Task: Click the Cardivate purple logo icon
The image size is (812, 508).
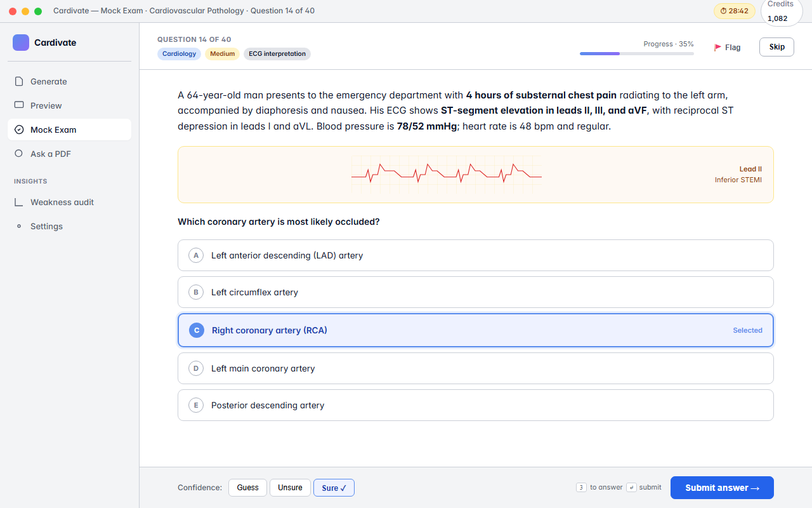Action: (x=21, y=43)
